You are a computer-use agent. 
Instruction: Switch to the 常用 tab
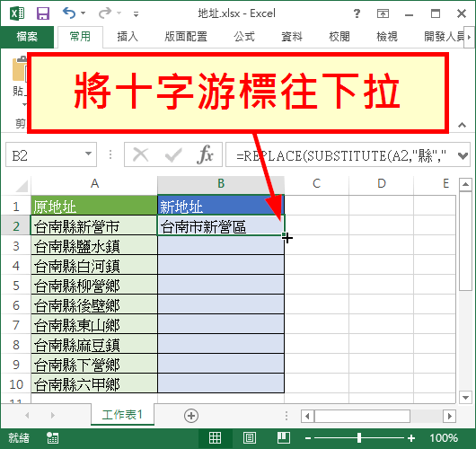[x=80, y=37]
